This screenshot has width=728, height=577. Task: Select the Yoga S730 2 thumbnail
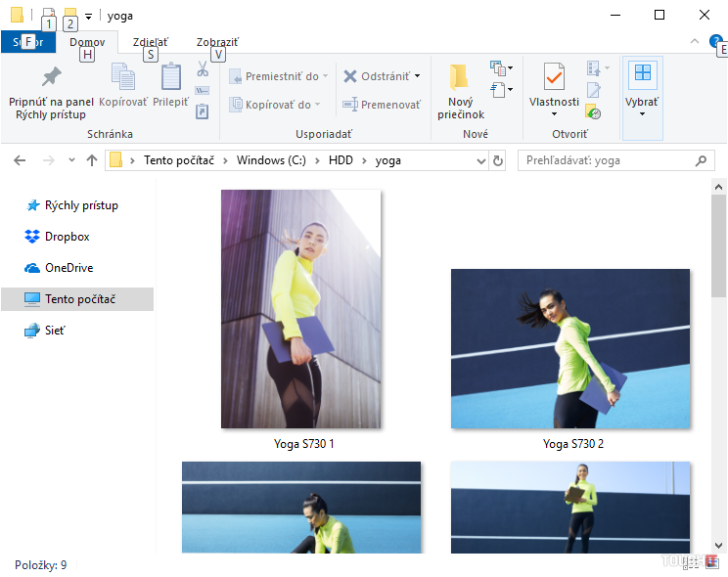point(570,349)
